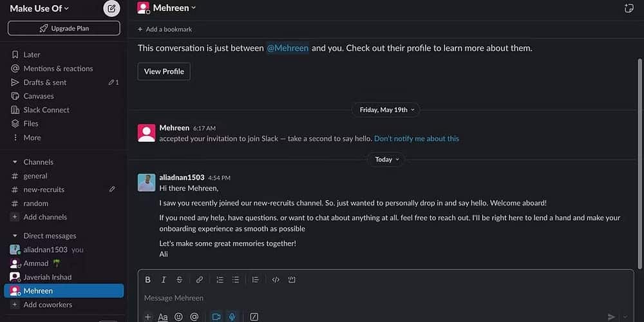Collapse the Channels section

(15, 162)
